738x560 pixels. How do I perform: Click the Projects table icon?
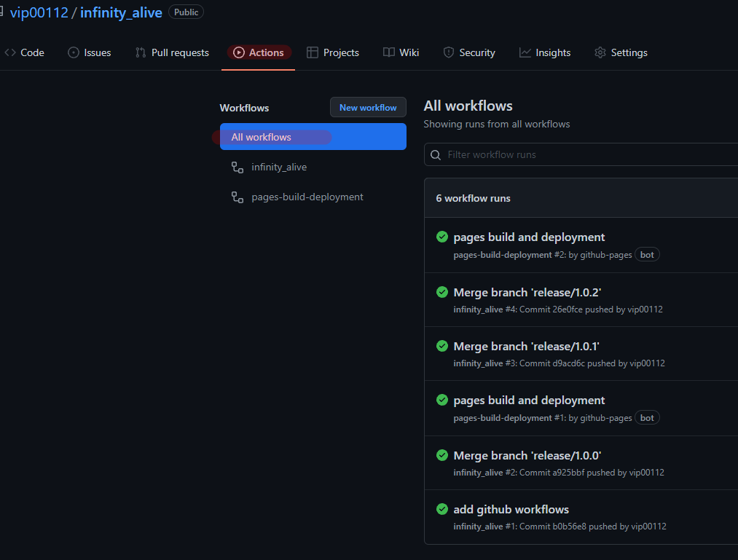point(313,52)
